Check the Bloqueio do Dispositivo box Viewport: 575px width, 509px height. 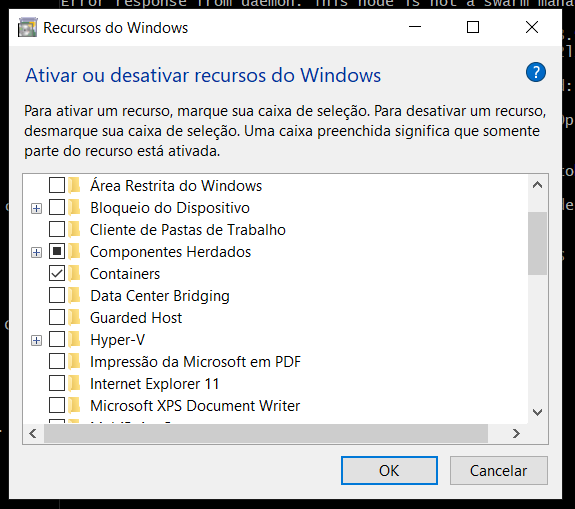(57, 208)
